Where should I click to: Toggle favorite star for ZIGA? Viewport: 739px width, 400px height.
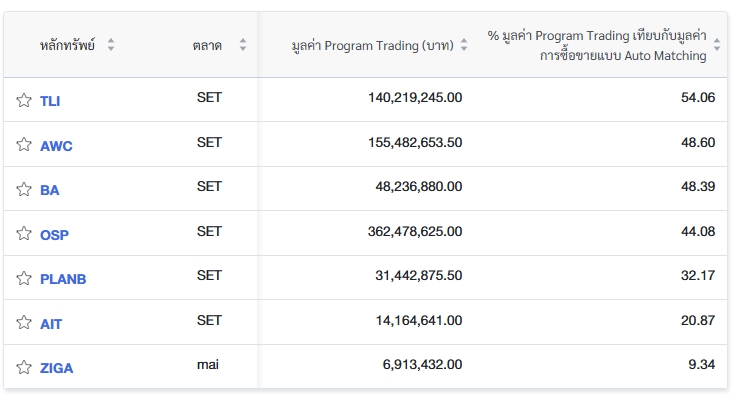24,367
